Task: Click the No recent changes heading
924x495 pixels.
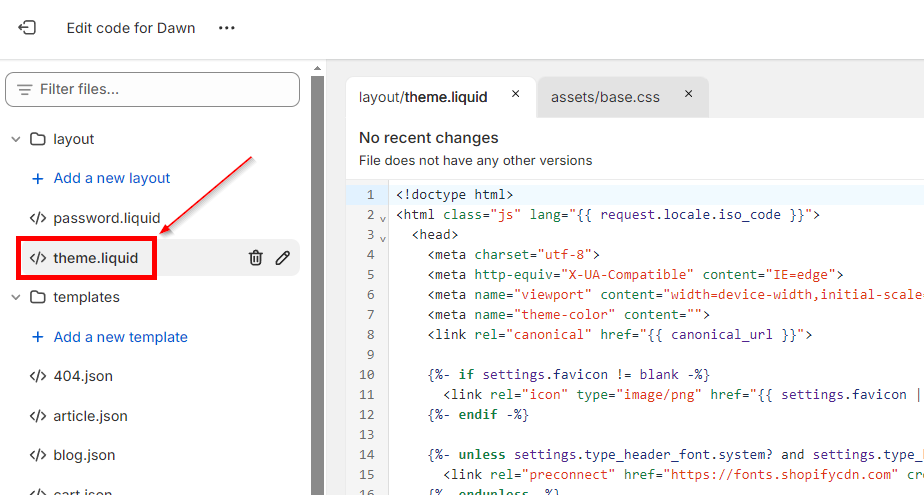Action: pyautogui.click(x=428, y=138)
